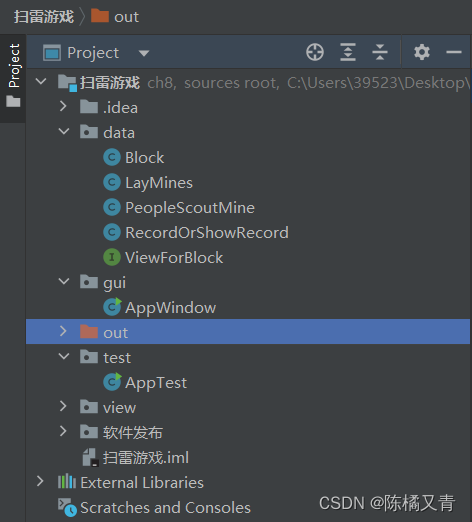Collapse the data folder

[64, 132]
